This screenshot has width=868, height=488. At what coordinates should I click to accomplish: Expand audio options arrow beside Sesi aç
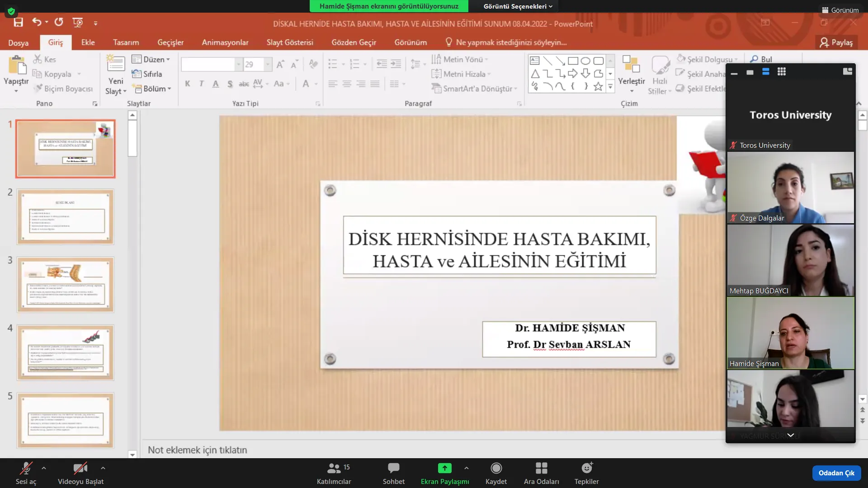(x=44, y=468)
